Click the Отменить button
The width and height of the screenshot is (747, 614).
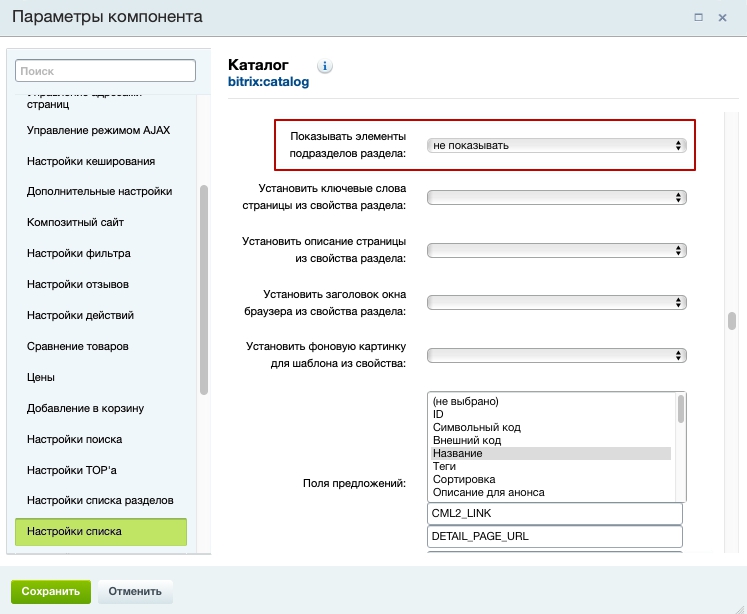click(x=135, y=591)
